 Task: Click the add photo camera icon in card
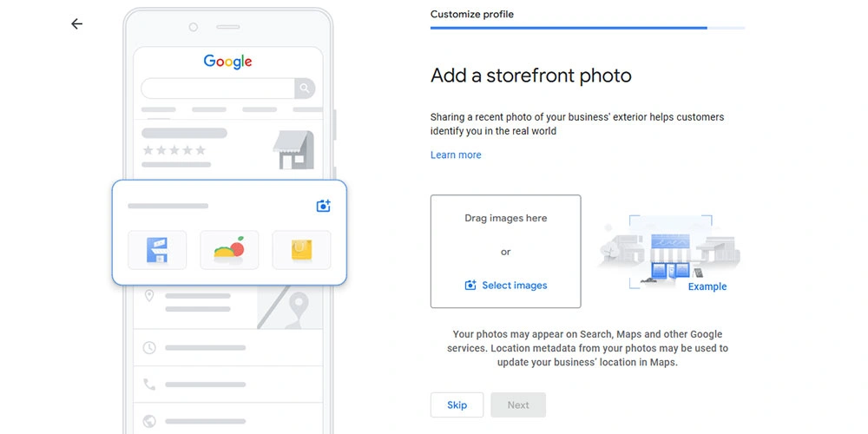click(323, 206)
